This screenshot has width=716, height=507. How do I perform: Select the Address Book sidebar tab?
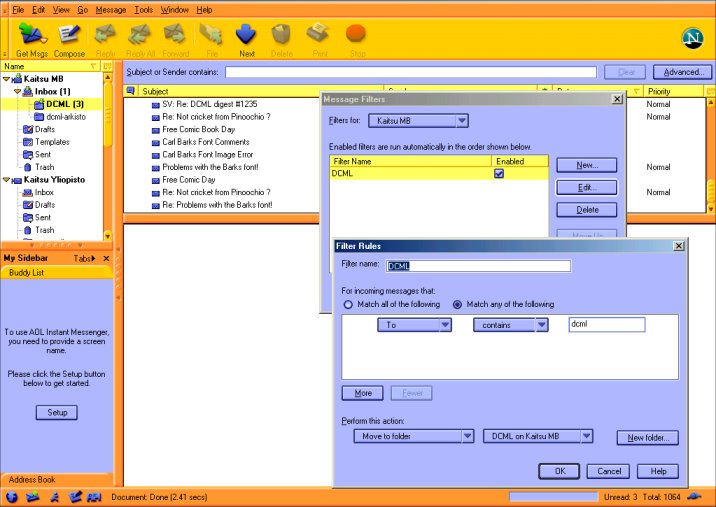(57, 480)
